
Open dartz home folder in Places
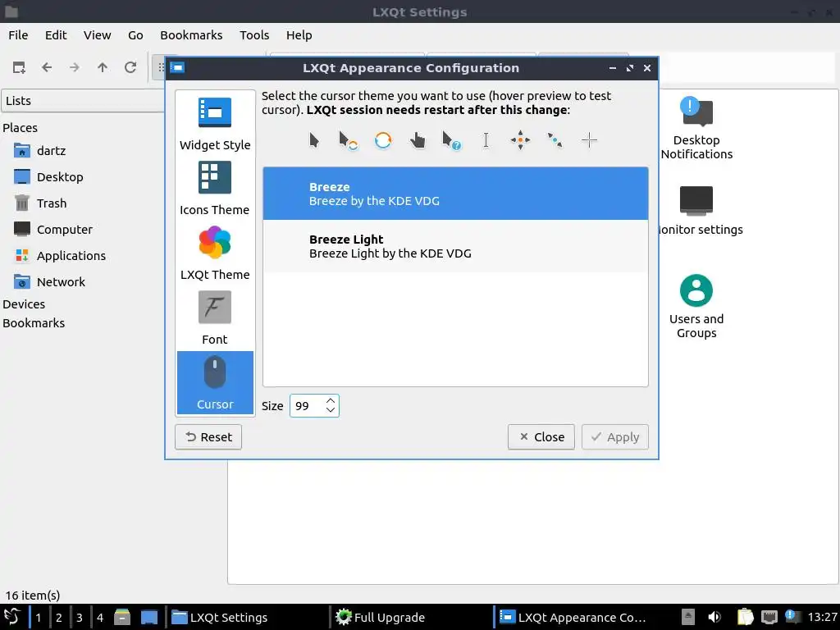[52, 151]
